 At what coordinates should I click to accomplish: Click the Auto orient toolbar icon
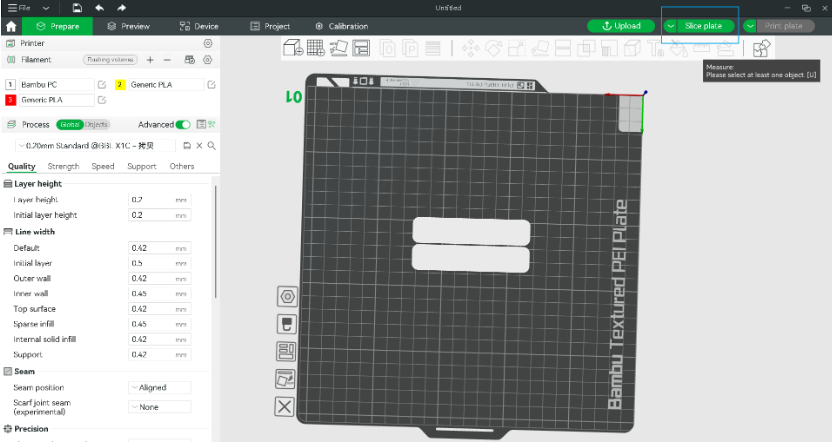[339, 48]
